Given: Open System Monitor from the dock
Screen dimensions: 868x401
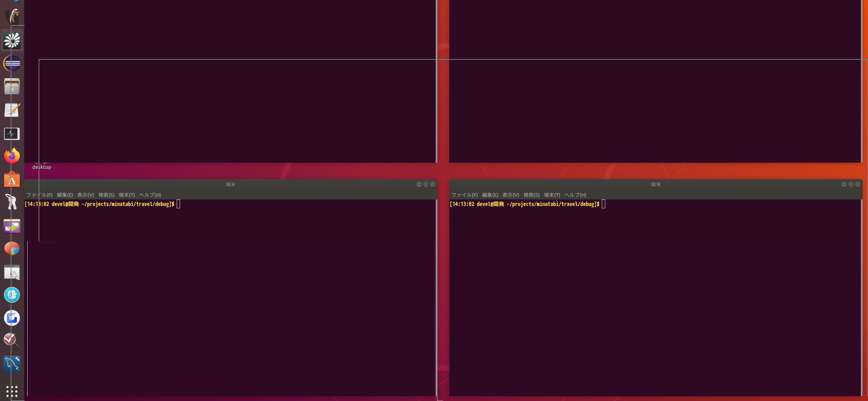Looking at the screenshot, I should [x=12, y=134].
